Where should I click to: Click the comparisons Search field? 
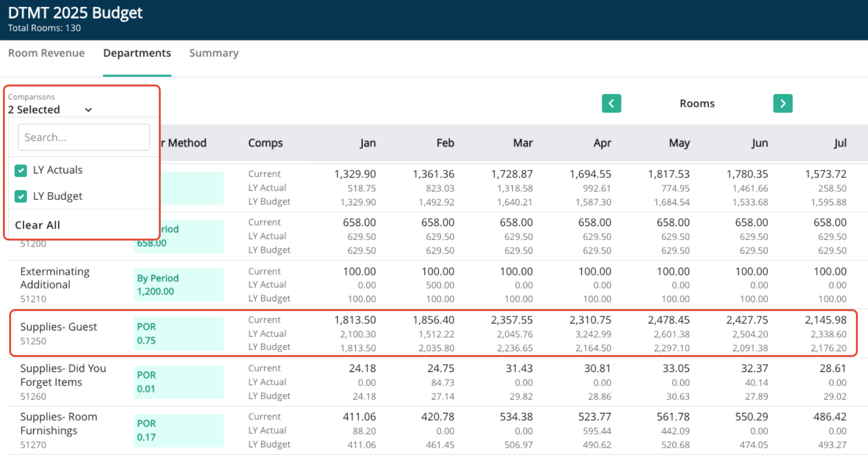click(84, 137)
